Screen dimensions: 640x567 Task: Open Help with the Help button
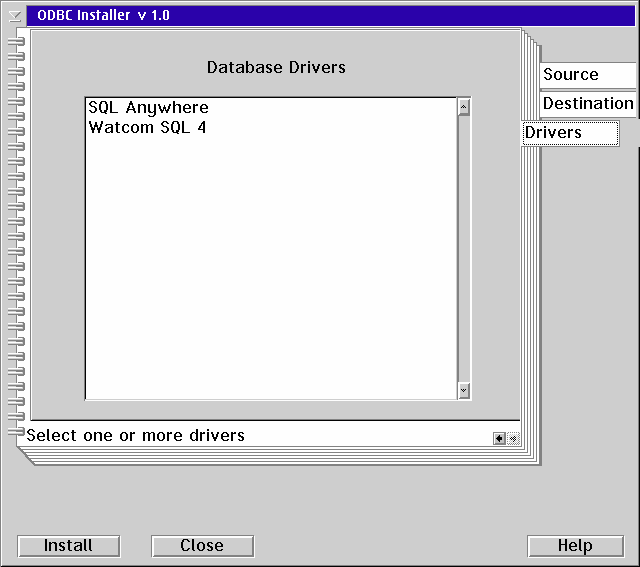point(575,546)
